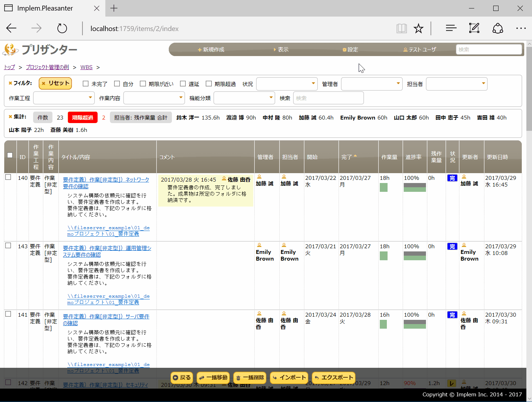Click manager user icon in row 140

(259, 177)
